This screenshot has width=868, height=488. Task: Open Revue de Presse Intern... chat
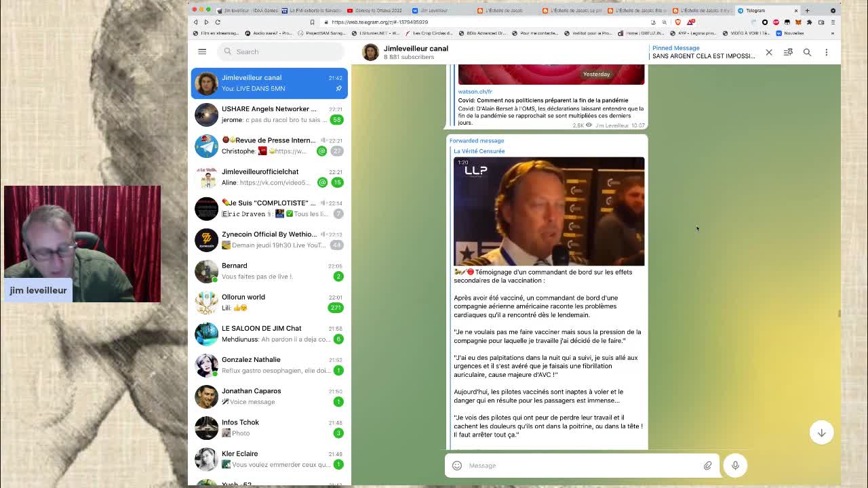pyautogui.click(x=269, y=146)
